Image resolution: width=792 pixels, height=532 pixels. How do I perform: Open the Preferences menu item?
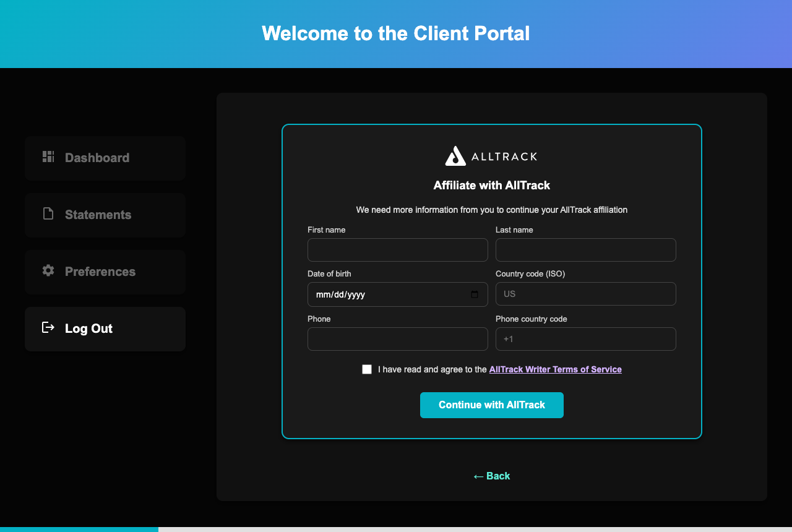105,272
